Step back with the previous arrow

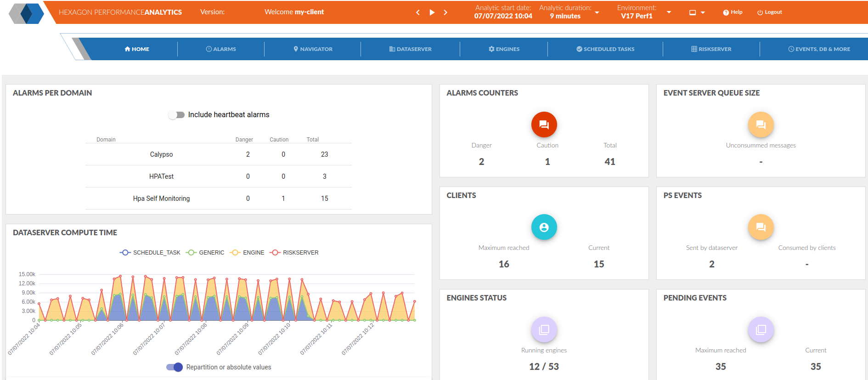coord(418,12)
